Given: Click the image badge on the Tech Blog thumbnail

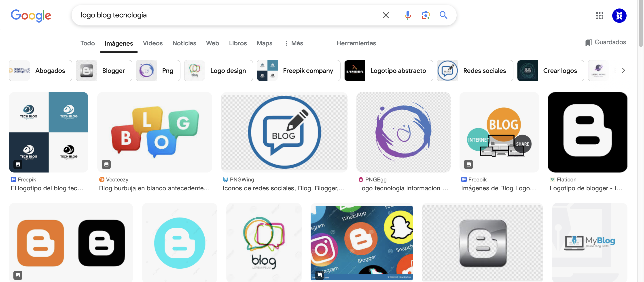Looking at the screenshot, I should [x=18, y=164].
